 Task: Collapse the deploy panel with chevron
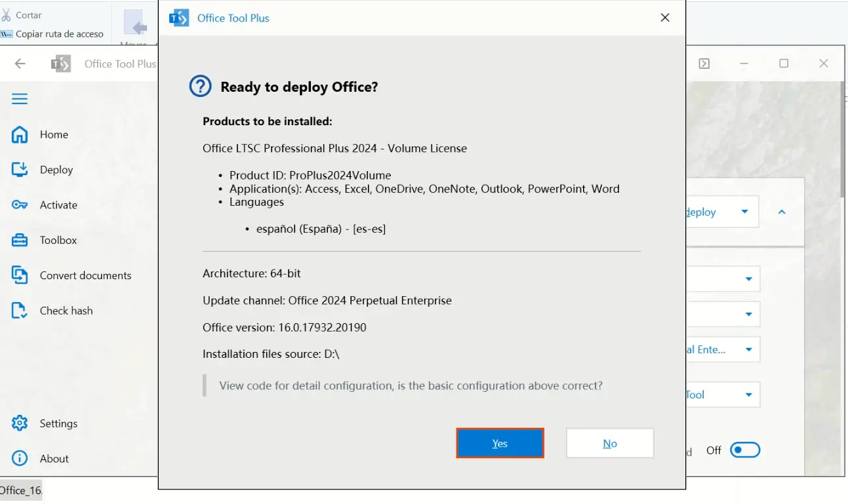pyautogui.click(x=782, y=212)
